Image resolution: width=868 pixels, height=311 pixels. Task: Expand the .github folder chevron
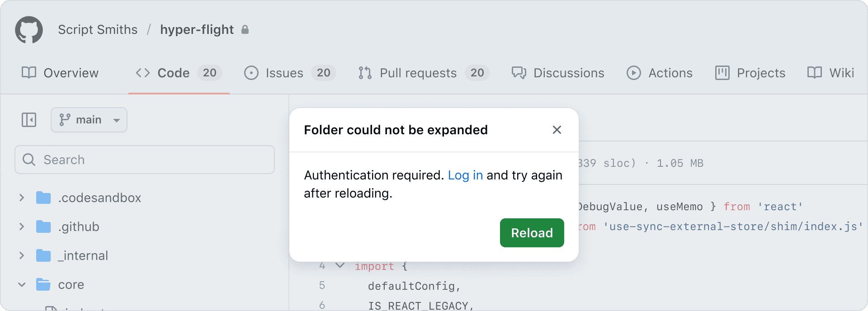click(x=22, y=226)
